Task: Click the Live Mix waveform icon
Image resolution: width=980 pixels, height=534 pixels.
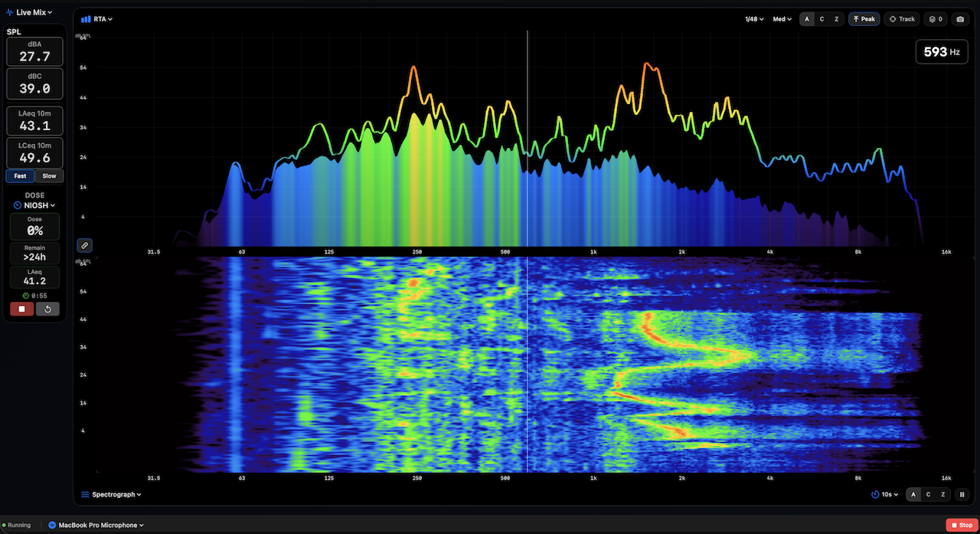Action: pos(11,12)
